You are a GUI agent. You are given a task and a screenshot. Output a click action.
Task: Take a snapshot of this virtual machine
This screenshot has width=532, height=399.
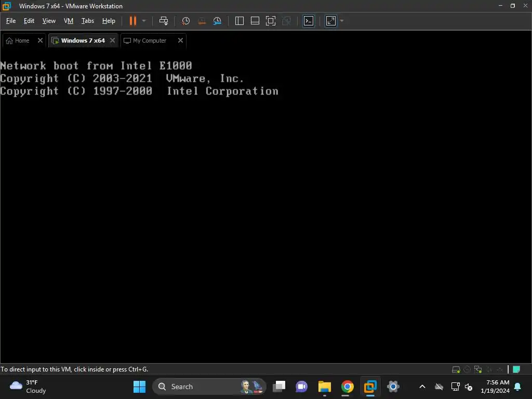[185, 21]
